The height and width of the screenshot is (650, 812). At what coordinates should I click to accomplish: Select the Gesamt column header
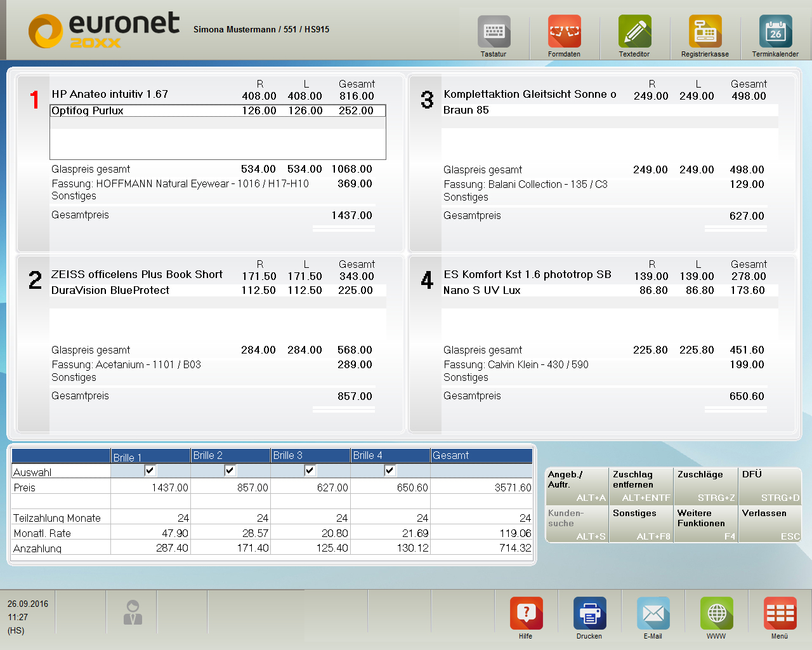(481, 456)
